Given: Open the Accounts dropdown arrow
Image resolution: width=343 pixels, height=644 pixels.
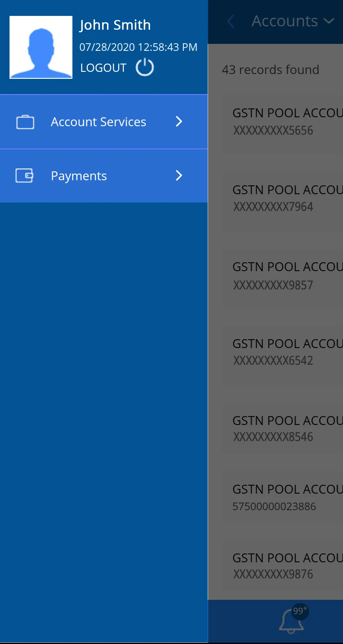Looking at the screenshot, I should 329,21.
